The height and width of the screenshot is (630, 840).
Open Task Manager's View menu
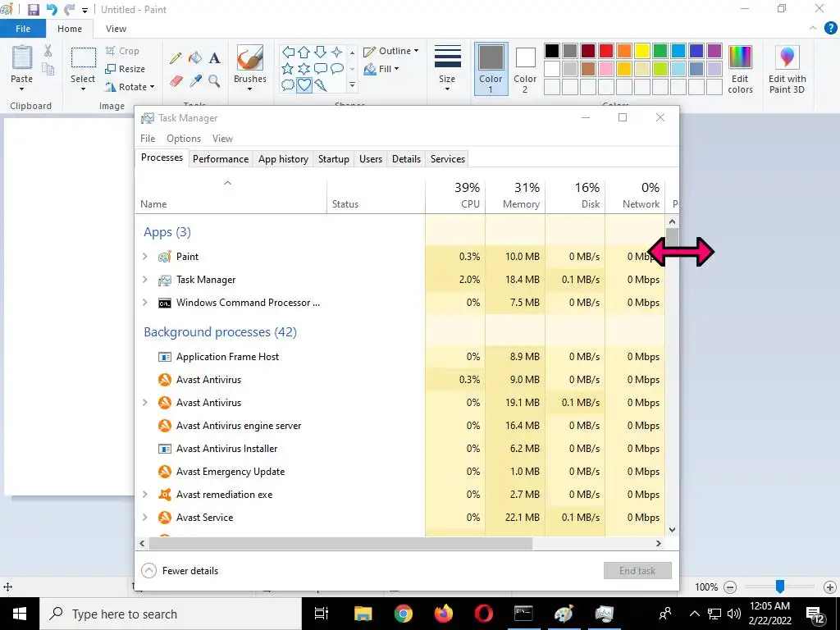click(222, 139)
